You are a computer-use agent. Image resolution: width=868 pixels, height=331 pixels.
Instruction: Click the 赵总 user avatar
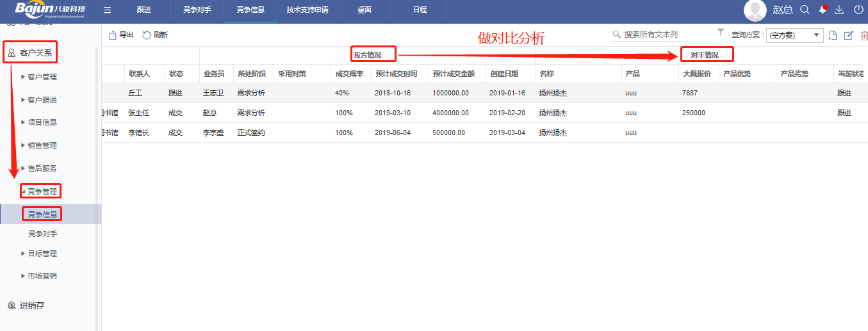coord(755,11)
